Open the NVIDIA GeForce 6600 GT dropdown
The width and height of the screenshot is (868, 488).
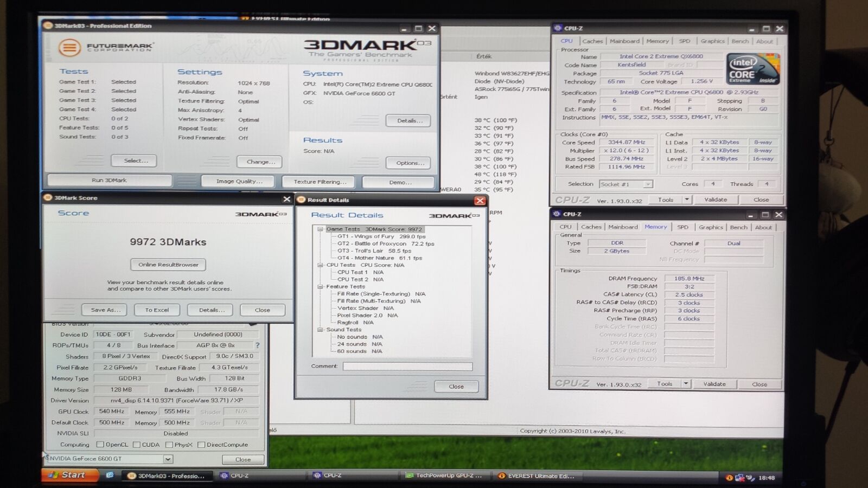168,459
